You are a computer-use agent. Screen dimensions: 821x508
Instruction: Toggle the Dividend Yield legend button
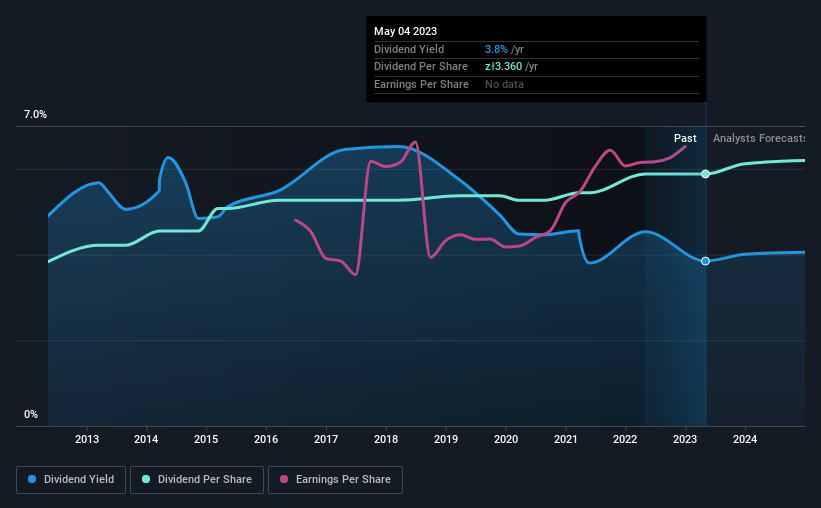click(x=71, y=480)
